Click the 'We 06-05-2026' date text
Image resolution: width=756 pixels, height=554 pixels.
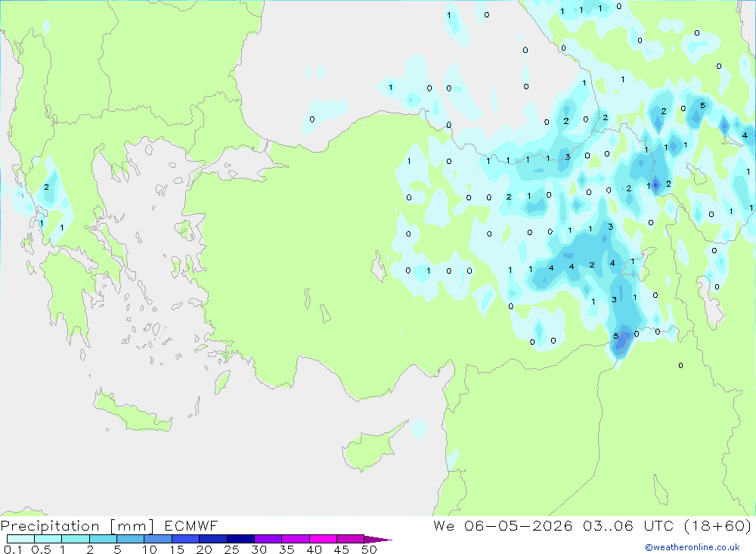click(503, 525)
